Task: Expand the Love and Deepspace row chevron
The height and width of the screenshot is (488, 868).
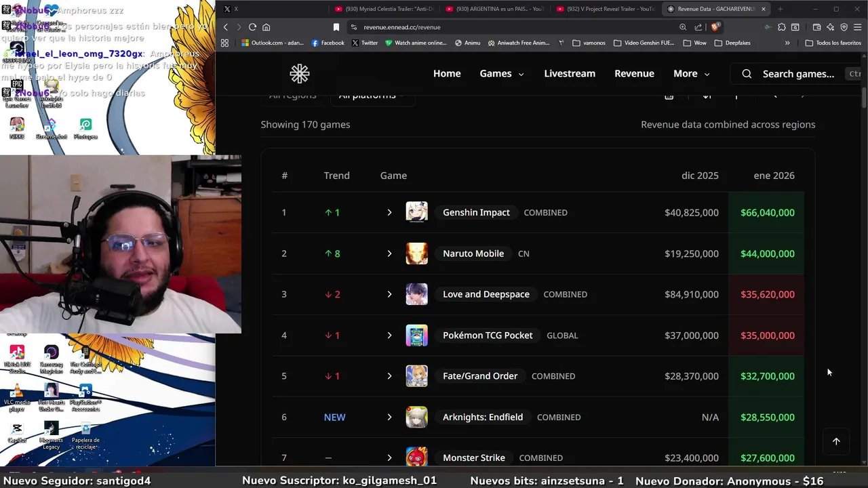Action: click(x=389, y=294)
